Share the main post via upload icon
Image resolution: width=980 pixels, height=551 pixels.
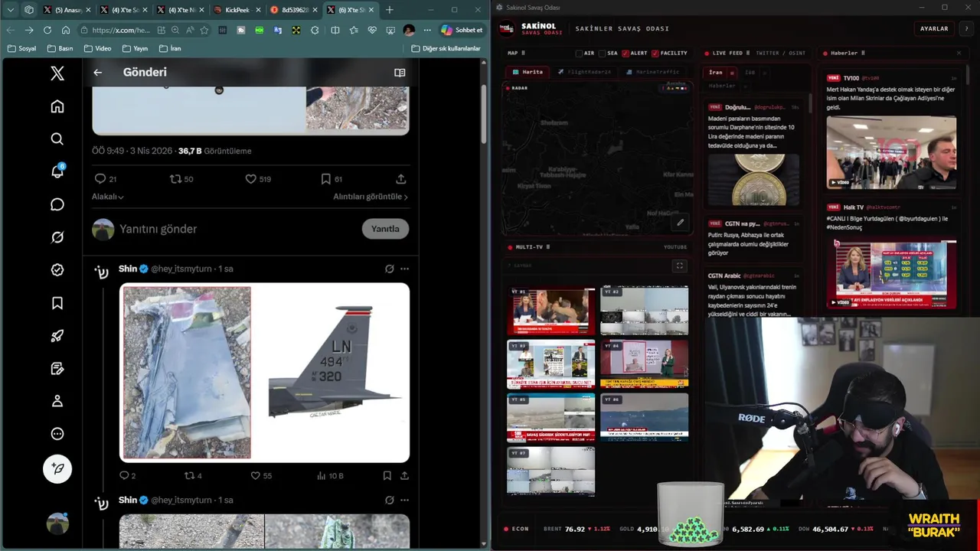click(401, 179)
